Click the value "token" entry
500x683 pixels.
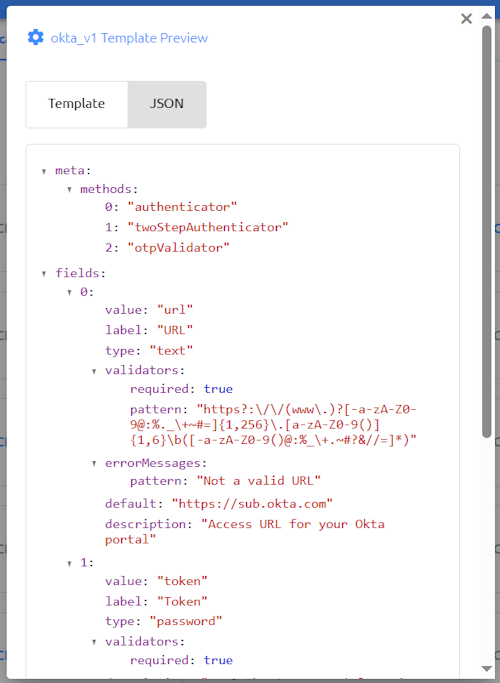(x=156, y=581)
